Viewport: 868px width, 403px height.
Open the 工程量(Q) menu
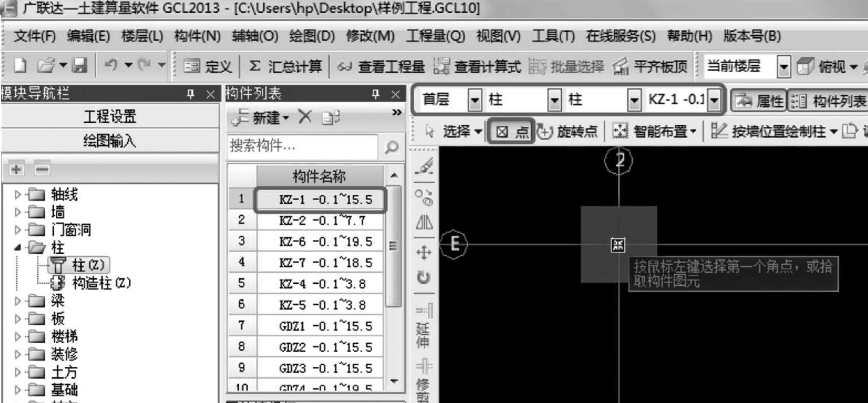pos(435,37)
